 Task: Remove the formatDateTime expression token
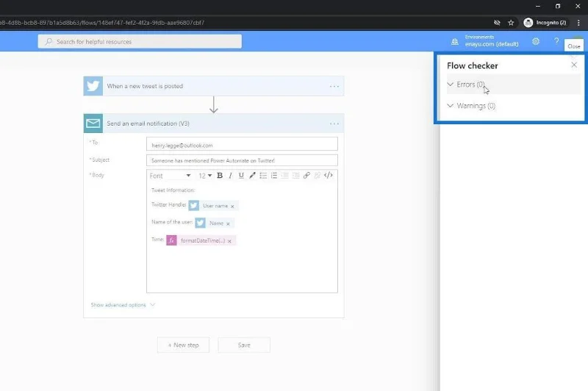coord(229,241)
